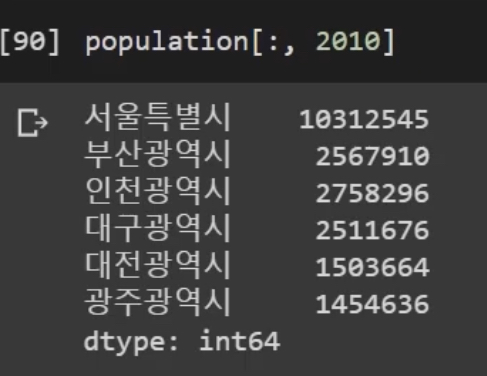Select the row label 부산광역시
Screen dimensions: 487x376
tap(158, 154)
